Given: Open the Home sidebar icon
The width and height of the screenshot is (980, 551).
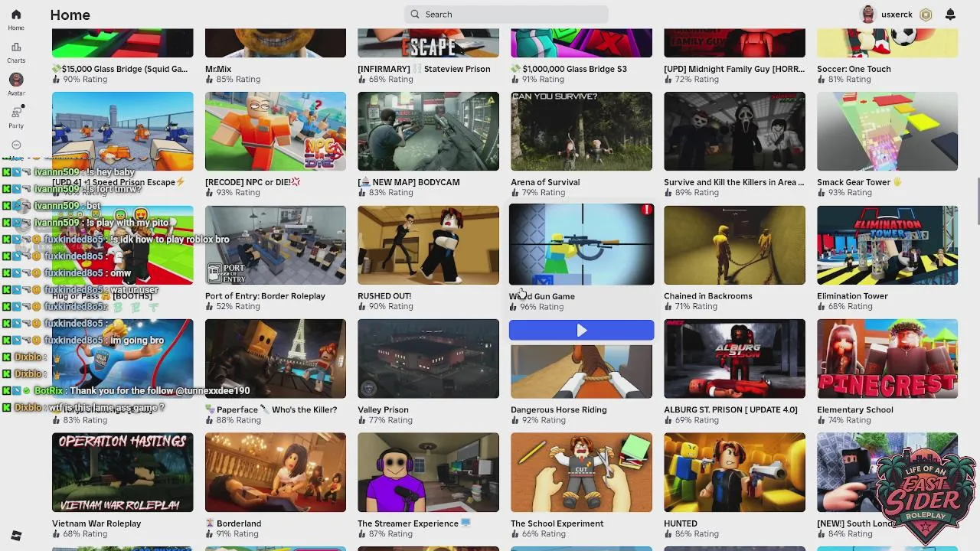Looking at the screenshot, I should coord(16,15).
